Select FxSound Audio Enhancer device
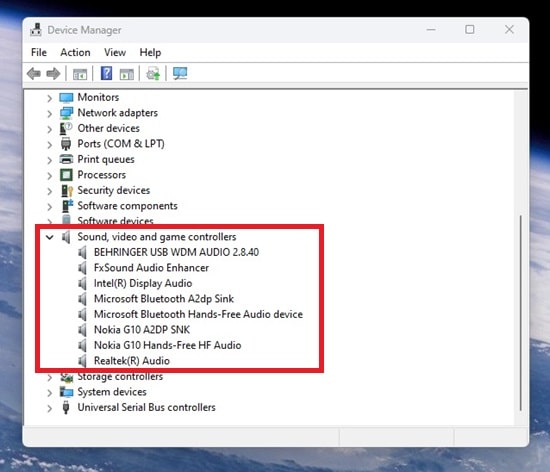The width and height of the screenshot is (550, 472). (151, 268)
